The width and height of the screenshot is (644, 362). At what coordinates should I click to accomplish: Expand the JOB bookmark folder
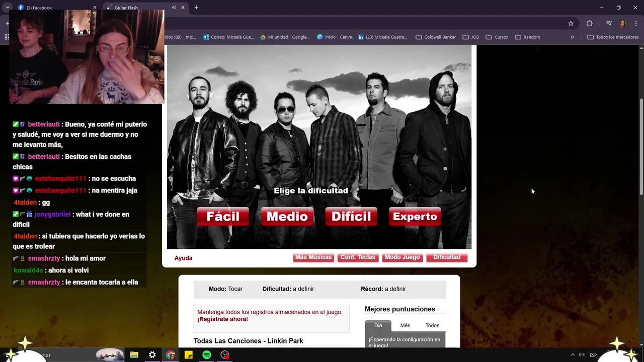[x=470, y=37]
